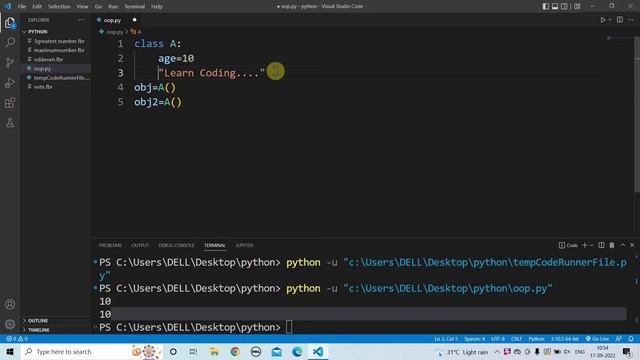Open the Search view in activity bar
This screenshot has width=640, height=360.
coord(10,42)
